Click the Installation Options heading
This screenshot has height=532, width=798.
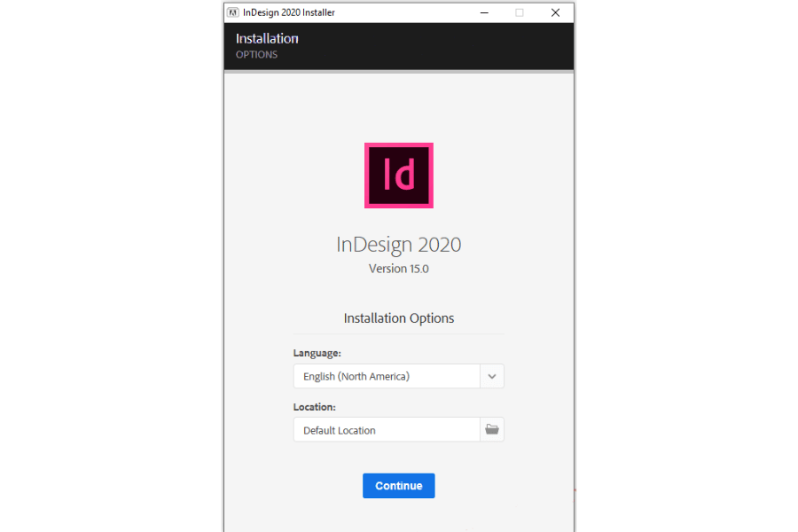click(398, 318)
